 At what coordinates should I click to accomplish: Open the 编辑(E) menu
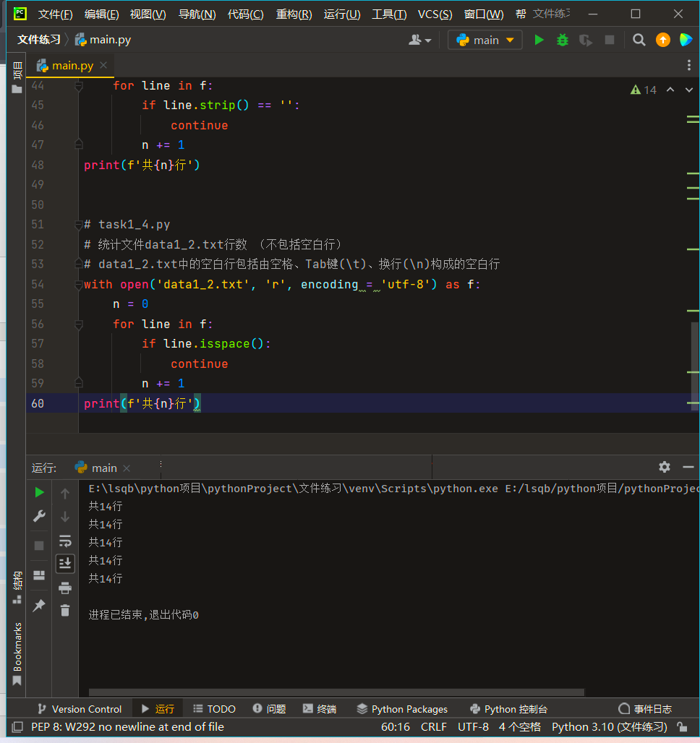coord(101,14)
